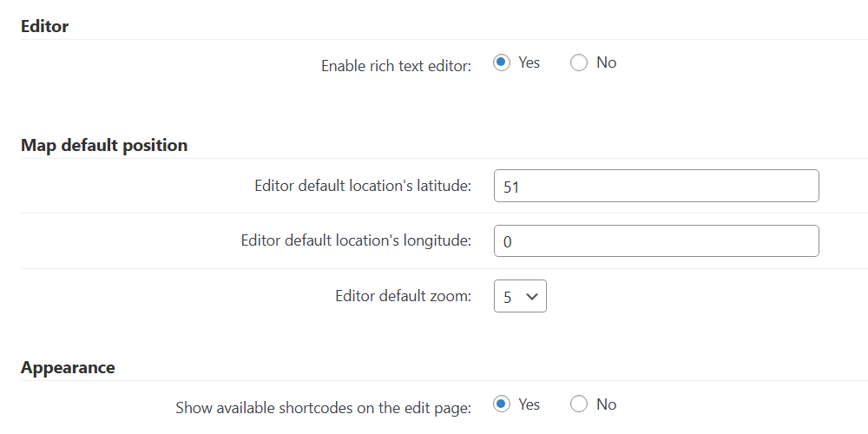Screen dimensions: 868x434
Task: Click the Yes label beside Enable rich text editor
Action: [529, 62]
